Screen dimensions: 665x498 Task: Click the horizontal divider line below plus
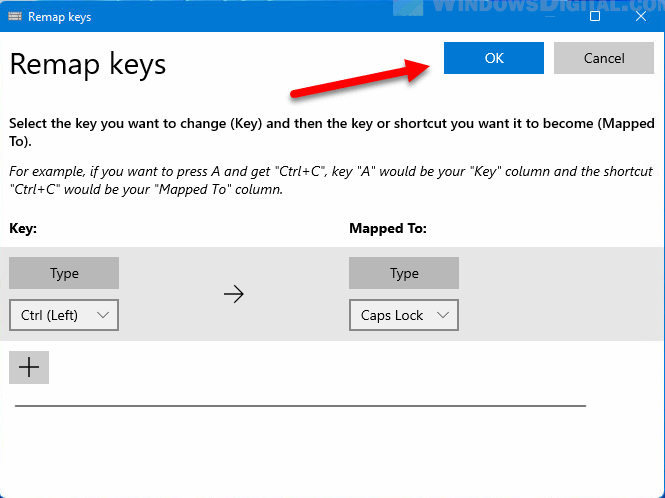[x=300, y=406]
